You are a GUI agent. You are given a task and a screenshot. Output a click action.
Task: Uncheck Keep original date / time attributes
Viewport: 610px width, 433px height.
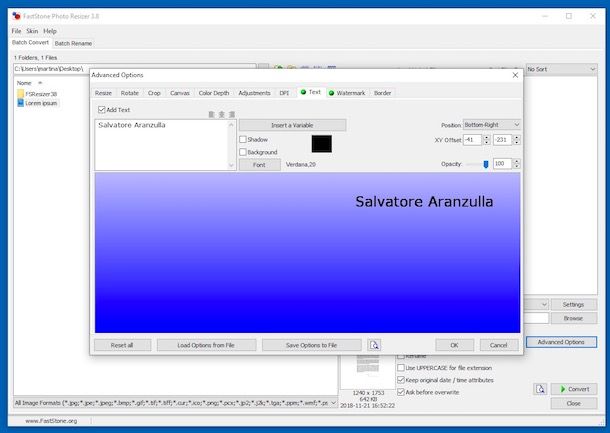point(401,380)
